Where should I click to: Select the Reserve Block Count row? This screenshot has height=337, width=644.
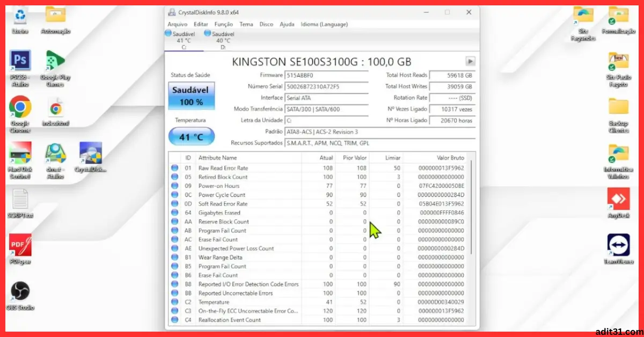tap(319, 222)
